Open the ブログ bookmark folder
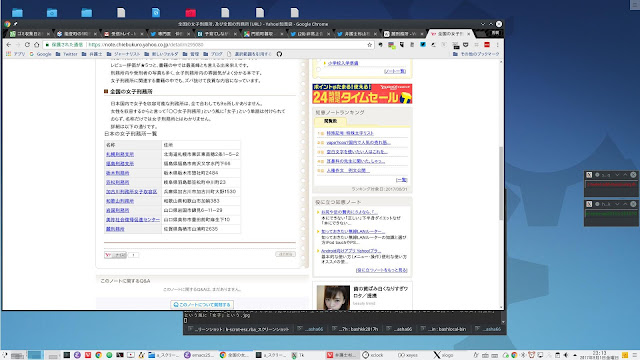The image size is (640, 360). (213, 54)
